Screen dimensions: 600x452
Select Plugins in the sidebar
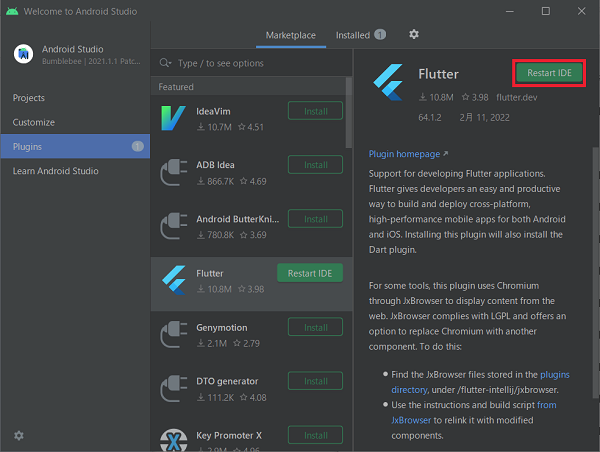(75, 146)
